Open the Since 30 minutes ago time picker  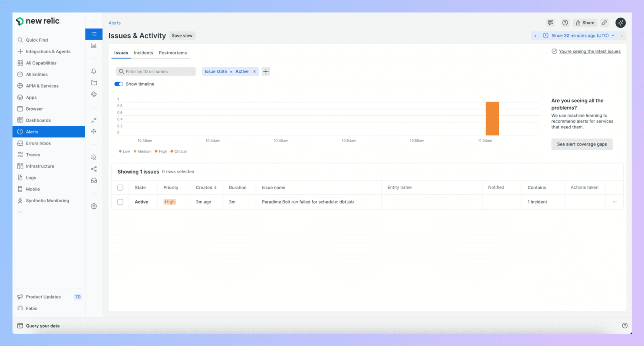click(x=579, y=35)
